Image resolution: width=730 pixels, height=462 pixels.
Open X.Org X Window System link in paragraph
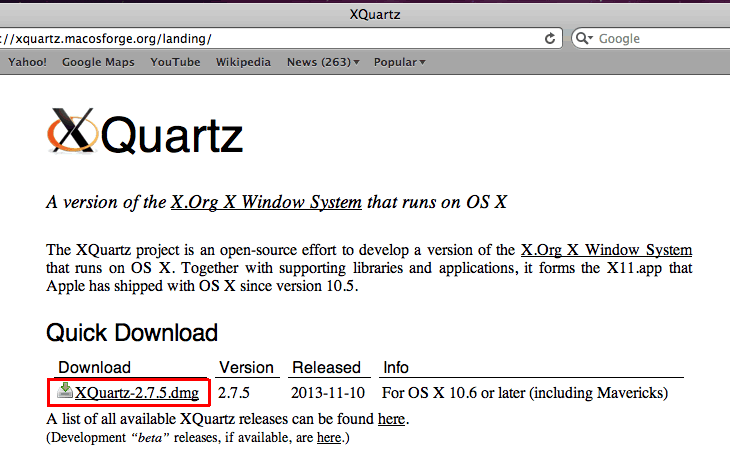[606, 250]
